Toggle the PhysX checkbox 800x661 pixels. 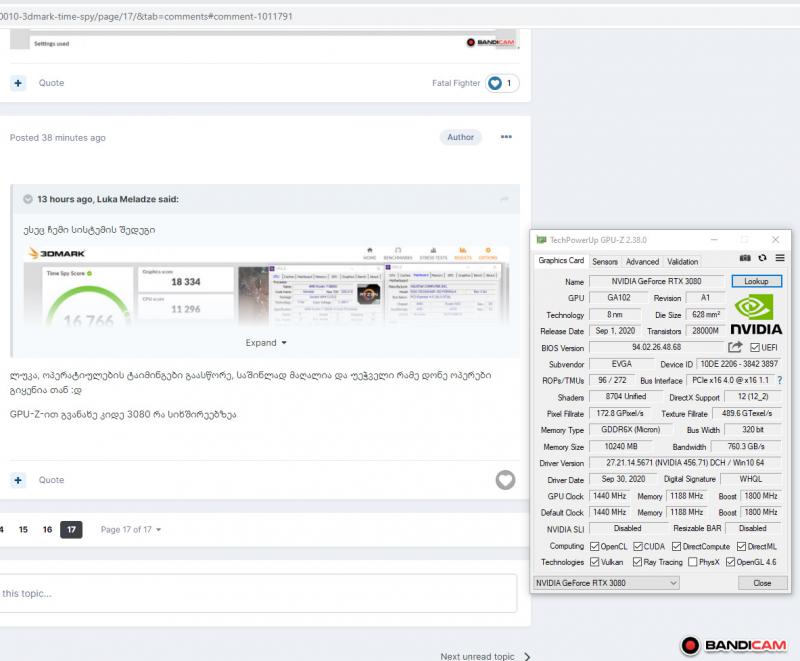pyautogui.click(x=690, y=562)
